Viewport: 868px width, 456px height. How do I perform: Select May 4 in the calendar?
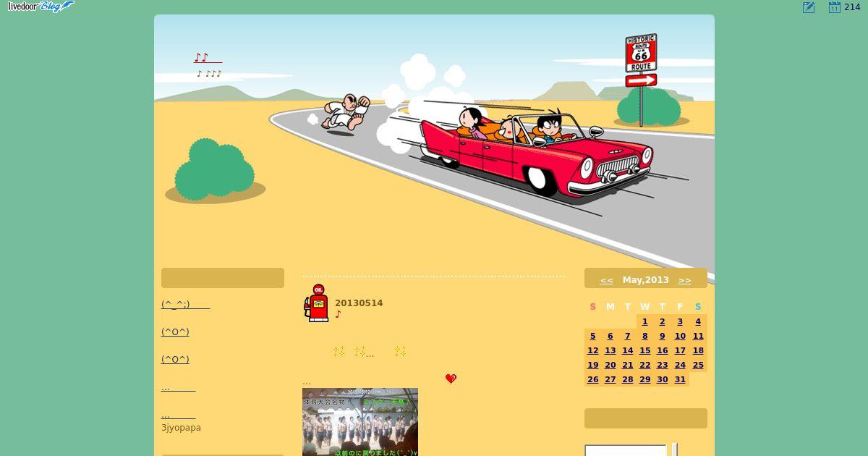click(x=698, y=321)
